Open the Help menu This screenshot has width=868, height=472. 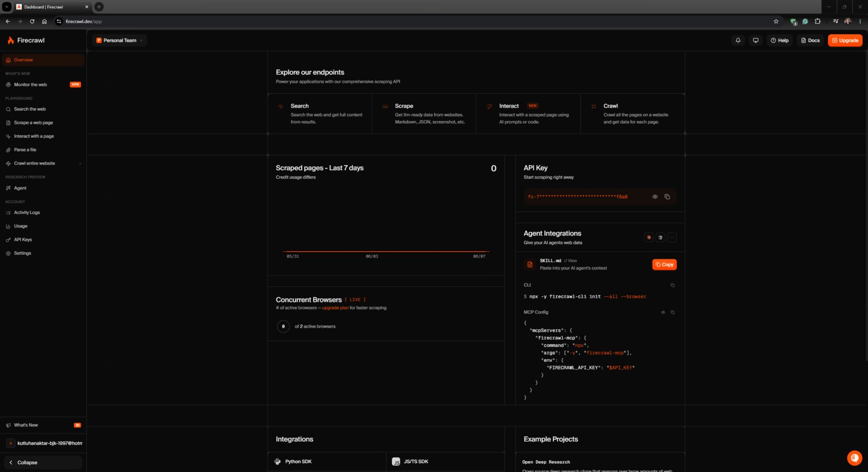(780, 40)
